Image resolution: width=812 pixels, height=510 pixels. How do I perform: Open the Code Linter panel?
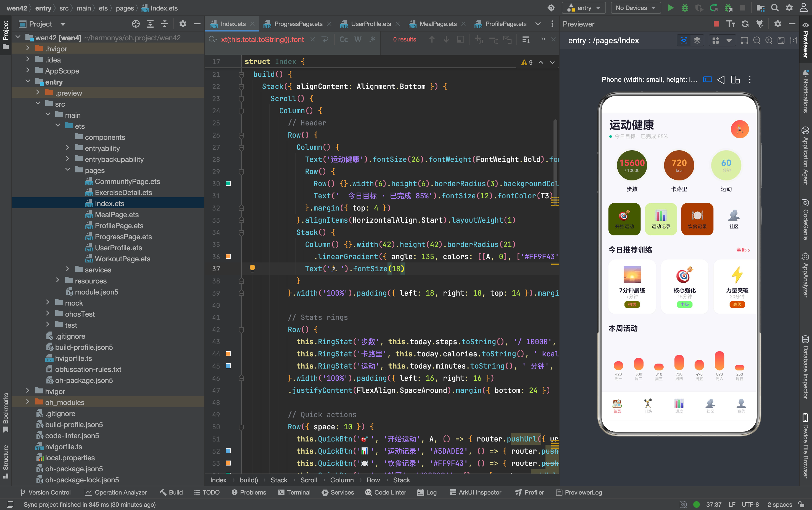click(386, 492)
